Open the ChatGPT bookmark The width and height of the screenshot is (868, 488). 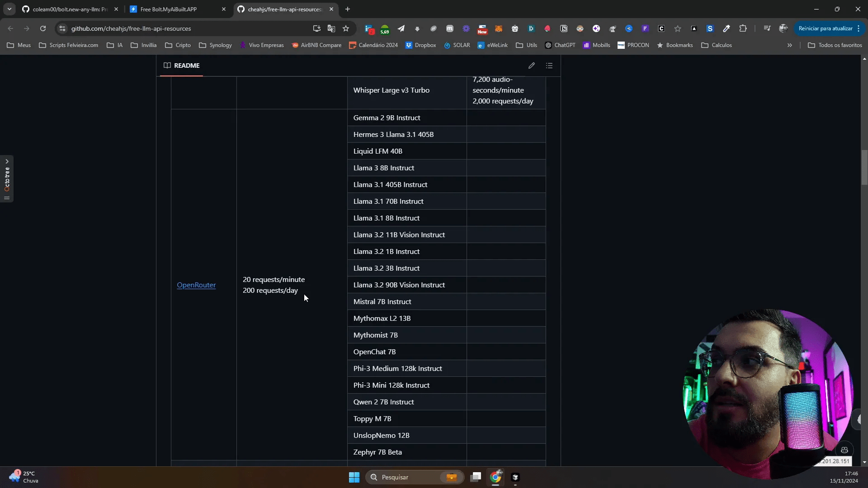pos(560,45)
